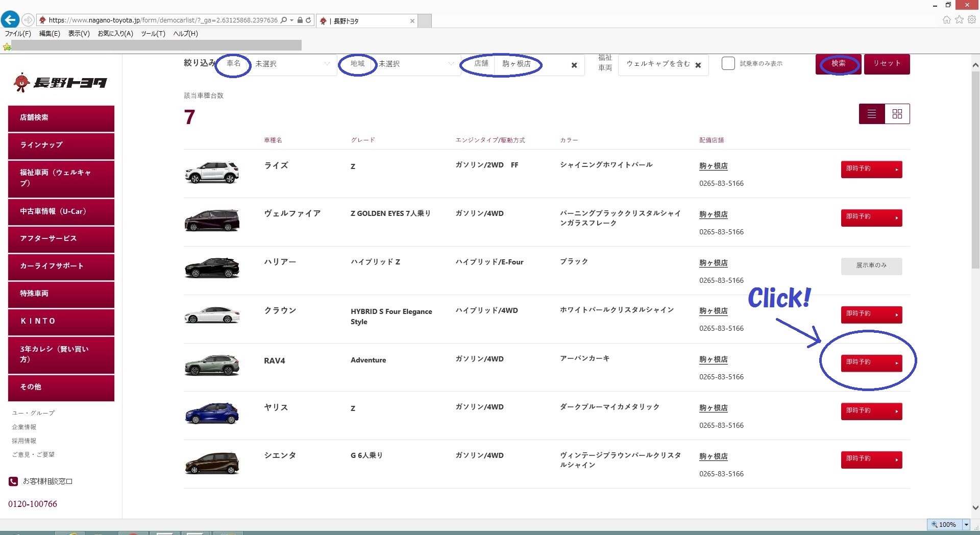This screenshot has width=980, height=535.
Task: Toggle 試乗車のみ表示 checkbox
Action: (728, 63)
